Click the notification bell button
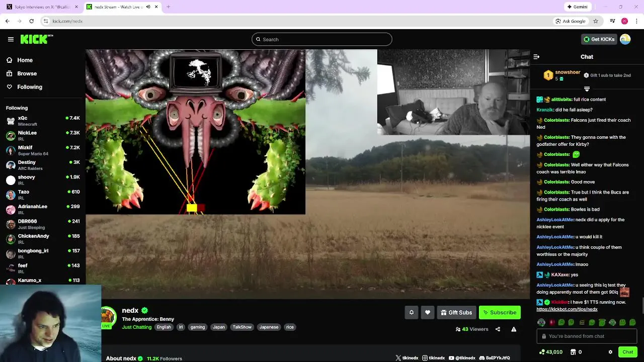Image resolution: width=644 pixels, height=362 pixels. tap(411, 312)
